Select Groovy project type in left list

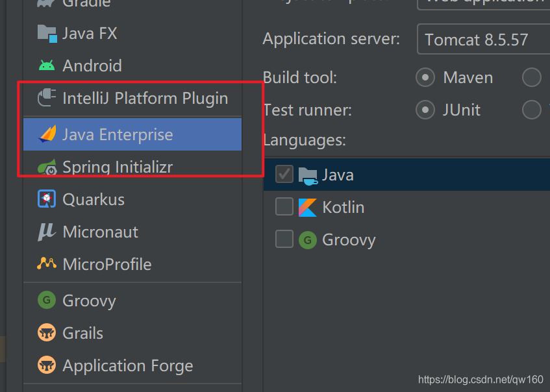(x=132, y=300)
